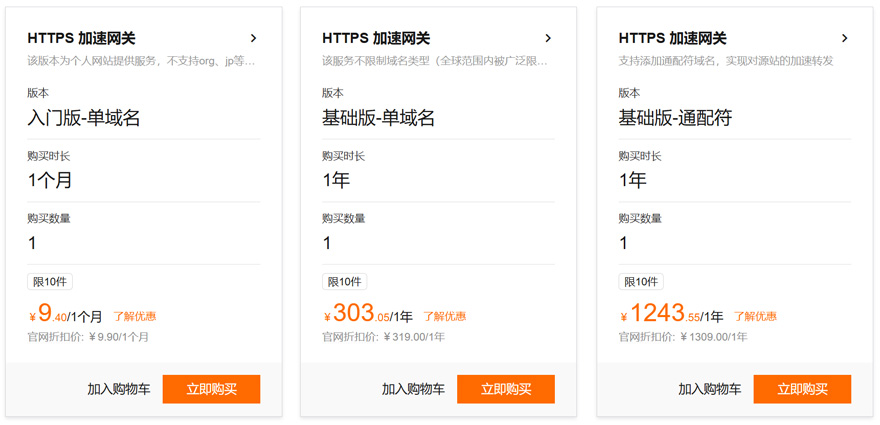Open the HTTPS 加速网关 title of the 入门版-单域名 card
The width and height of the screenshot is (880, 425).
[81, 38]
